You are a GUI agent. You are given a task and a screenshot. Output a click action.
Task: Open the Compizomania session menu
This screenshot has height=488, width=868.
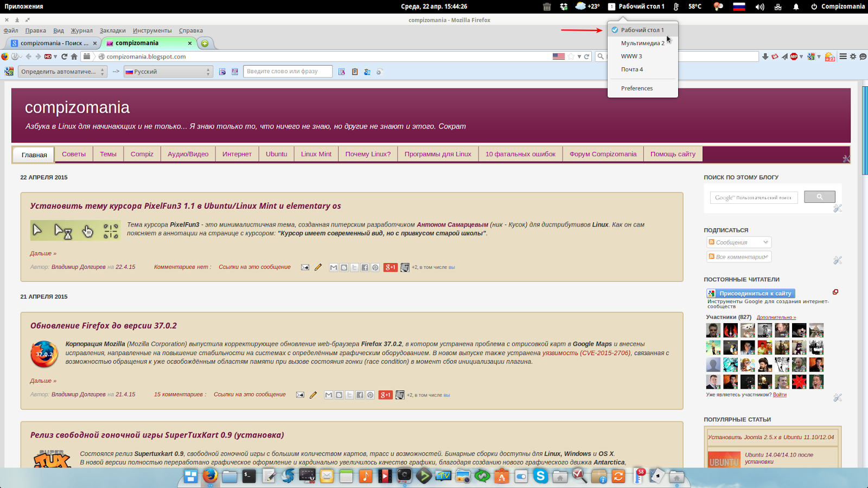(x=838, y=7)
